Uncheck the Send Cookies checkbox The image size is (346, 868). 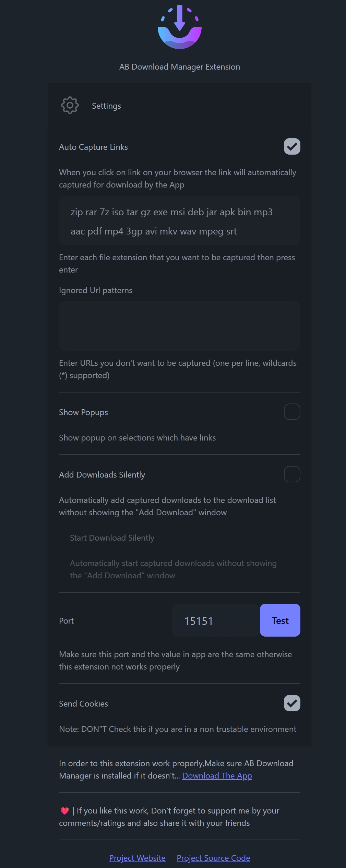click(x=292, y=703)
